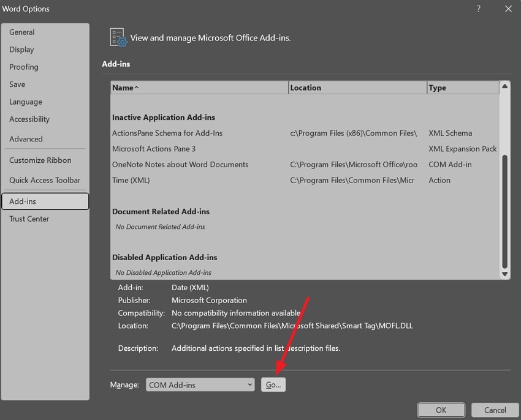Click the Location column header

[357, 88]
